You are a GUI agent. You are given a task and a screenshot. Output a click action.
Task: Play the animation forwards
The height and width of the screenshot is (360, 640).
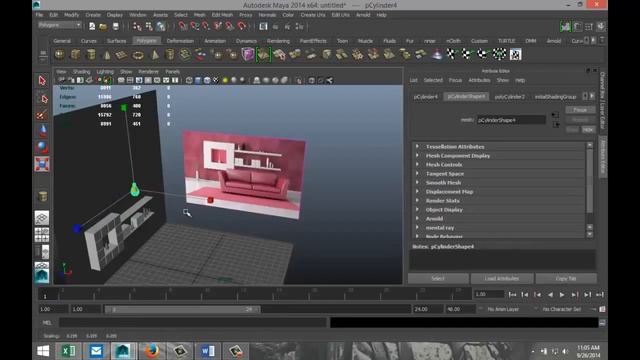(562, 294)
